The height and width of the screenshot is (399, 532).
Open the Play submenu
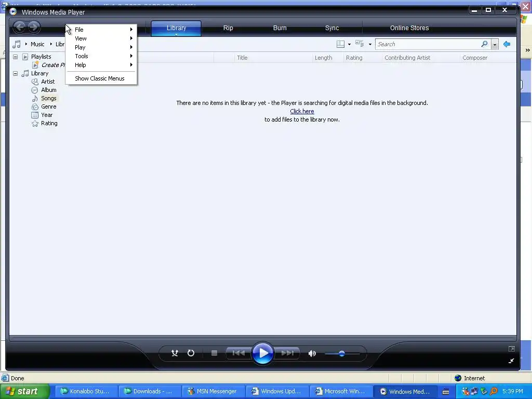pyautogui.click(x=101, y=47)
